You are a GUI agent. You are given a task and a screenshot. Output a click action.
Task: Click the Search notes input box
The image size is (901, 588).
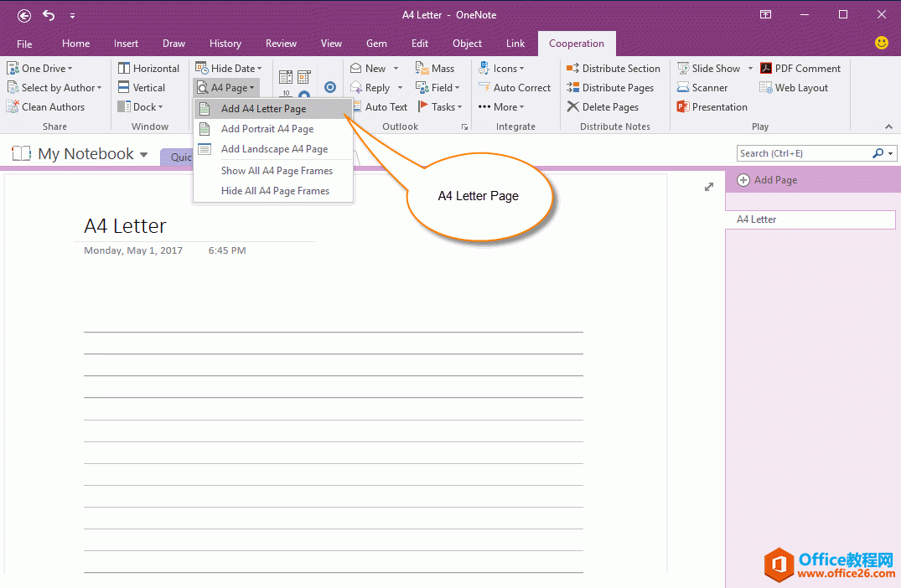(x=803, y=153)
